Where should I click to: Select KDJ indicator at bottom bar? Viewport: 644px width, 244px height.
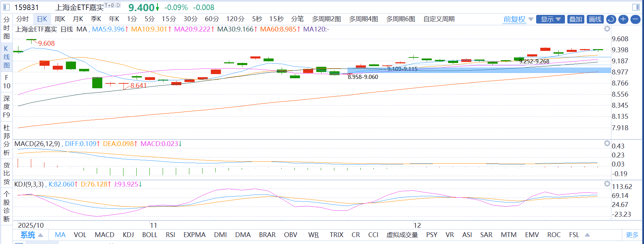(128, 235)
